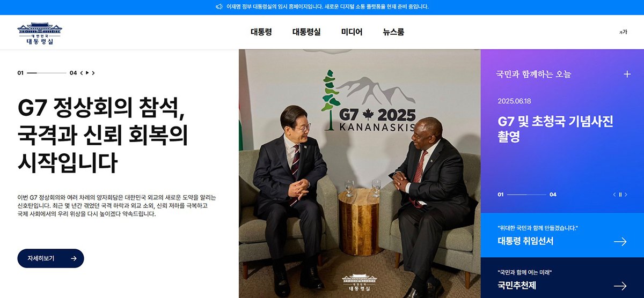Screen dimensions: 644x298
Task: Click the G7 summit photo
Action: click(360, 174)
